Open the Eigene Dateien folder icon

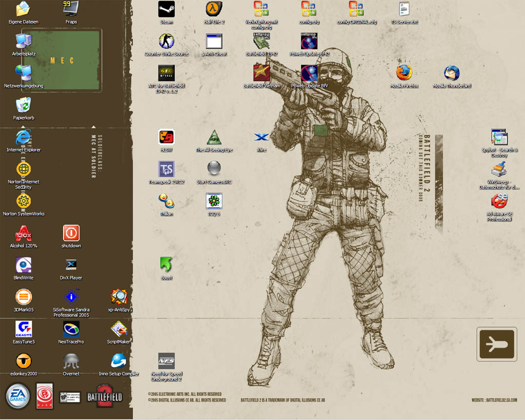[x=24, y=9]
